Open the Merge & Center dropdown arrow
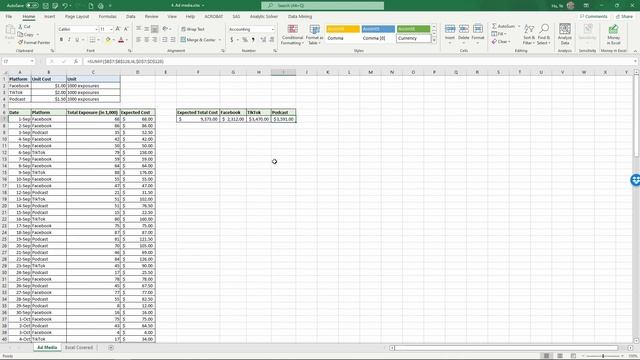This screenshot has width=640, height=360. pos(220,40)
